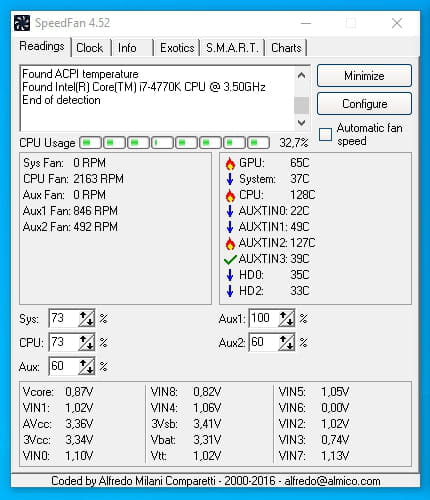
Task: Click the flame icon beside AUXTIN2 reading
Action: (230, 243)
